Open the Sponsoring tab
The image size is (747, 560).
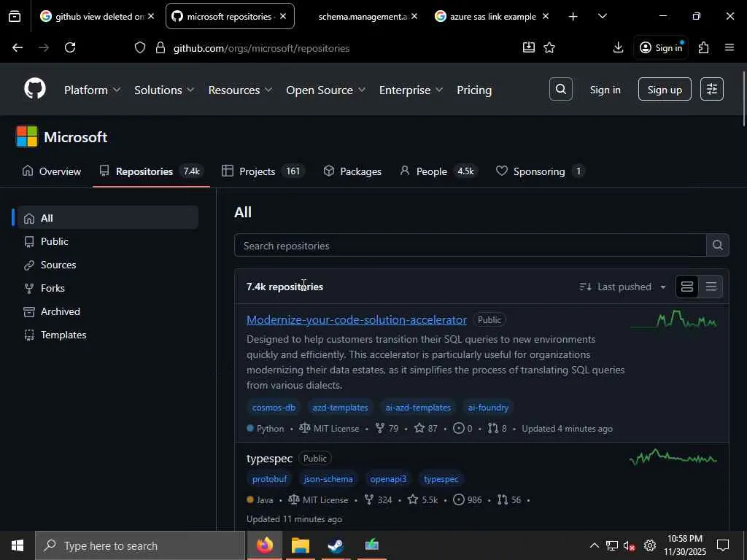(x=541, y=171)
